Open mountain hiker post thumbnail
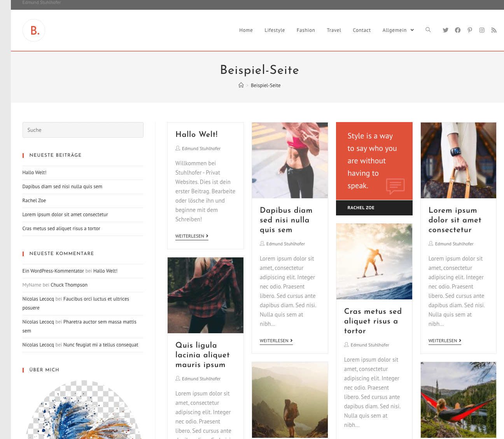 [290, 400]
